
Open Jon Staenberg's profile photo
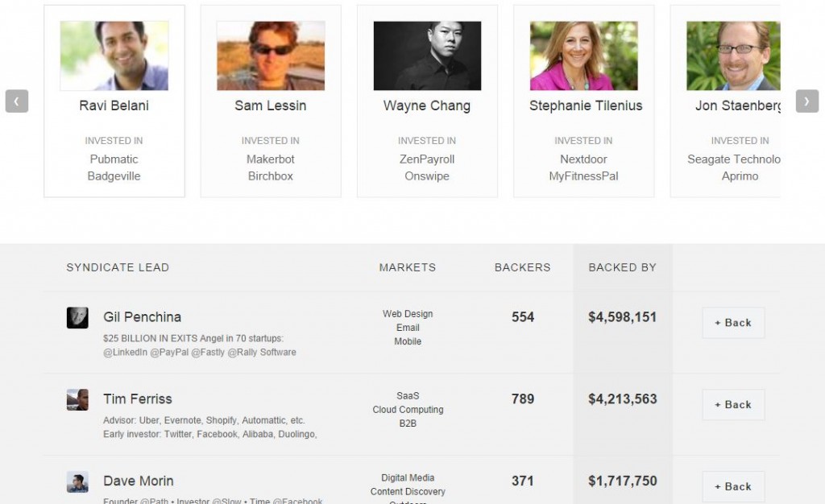(x=733, y=56)
